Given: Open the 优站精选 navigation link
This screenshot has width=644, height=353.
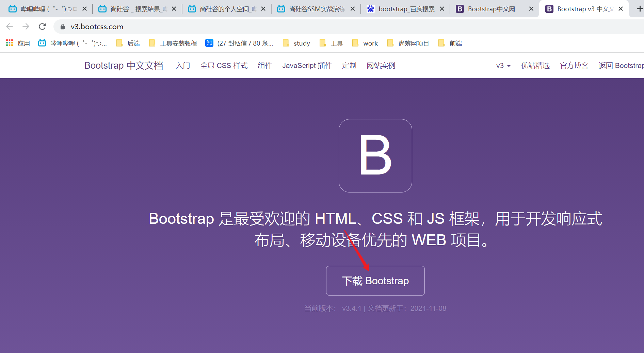Looking at the screenshot, I should pos(535,66).
